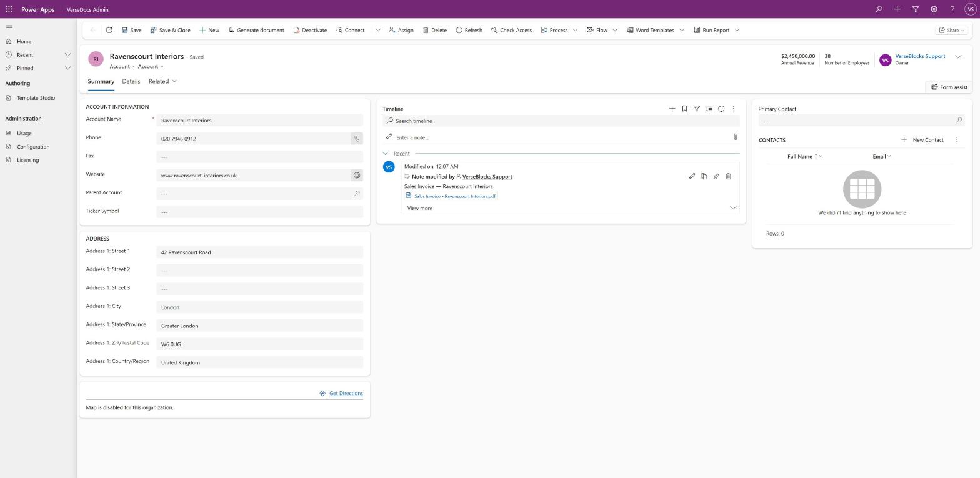Open the Word Templates dropdown

[682, 30]
